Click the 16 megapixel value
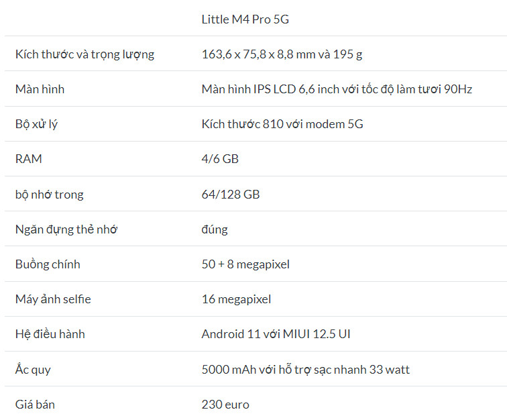Image resolution: width=507 pixels, height=420 pixels. tap(236, 299)
